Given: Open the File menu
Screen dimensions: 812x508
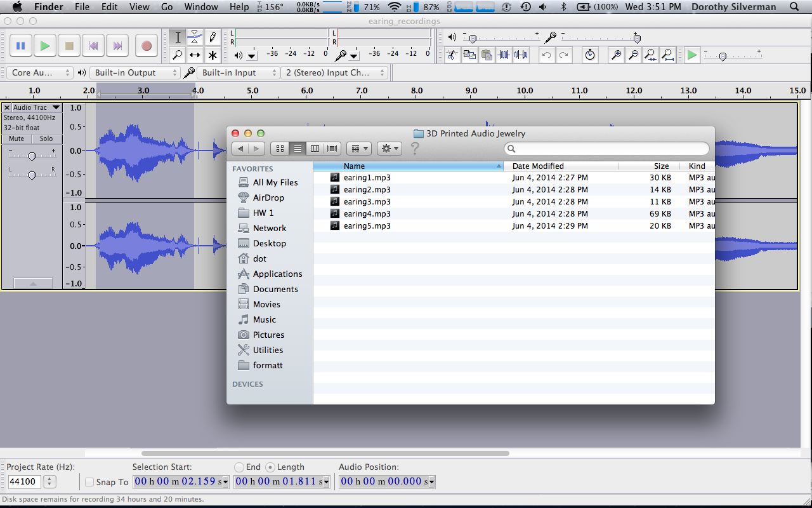Looking at the screenshot, I should (82, 7).
